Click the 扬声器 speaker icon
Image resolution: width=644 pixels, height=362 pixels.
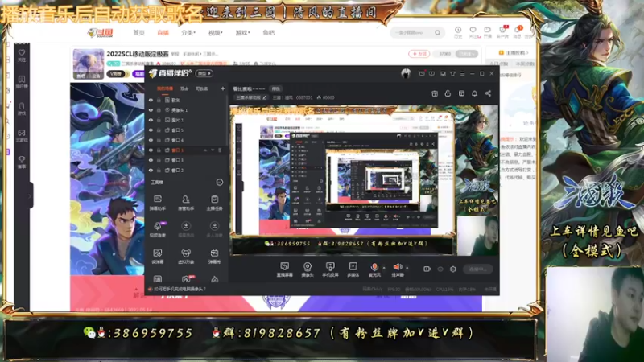tap(397, 267)
